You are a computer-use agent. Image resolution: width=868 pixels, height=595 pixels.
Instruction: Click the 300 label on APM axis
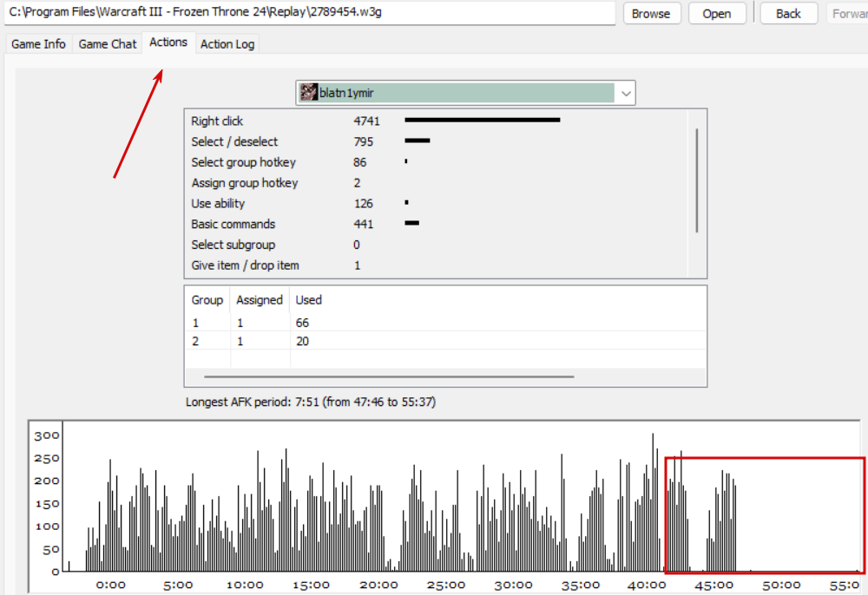(47, 435)
